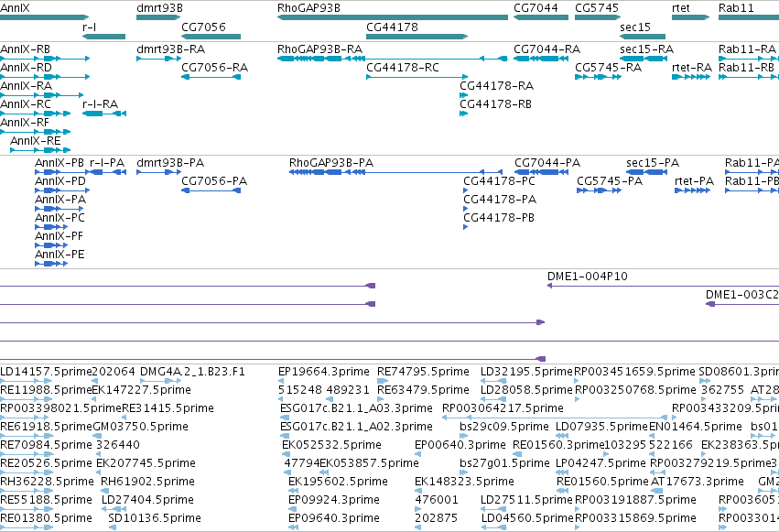Click the DMG4A.2_1.B23.F1 EST label
This screenshot has width=779, height=532.
coord(192,372)
